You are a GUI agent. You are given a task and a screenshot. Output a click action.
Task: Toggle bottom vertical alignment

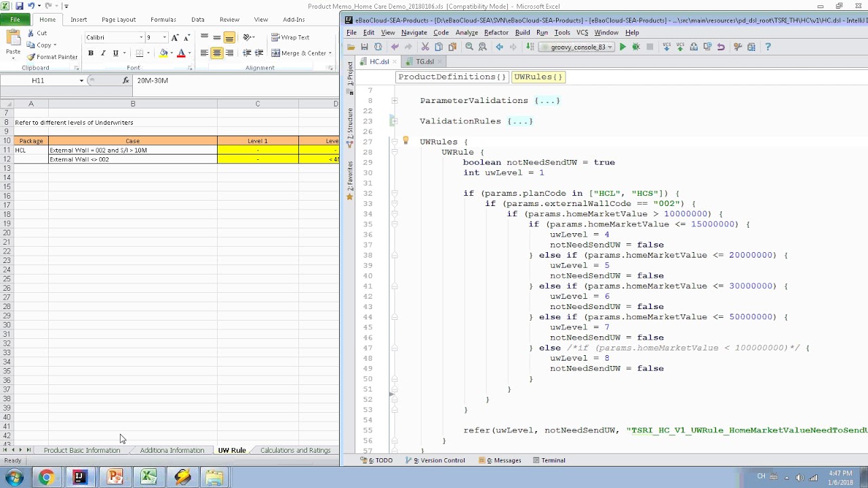229,37
